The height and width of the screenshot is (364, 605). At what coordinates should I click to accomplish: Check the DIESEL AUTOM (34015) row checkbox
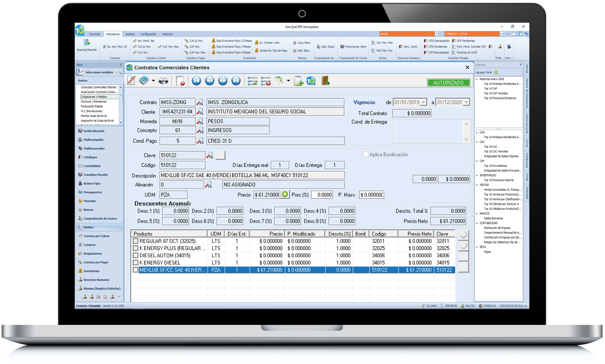coord(136,256)
